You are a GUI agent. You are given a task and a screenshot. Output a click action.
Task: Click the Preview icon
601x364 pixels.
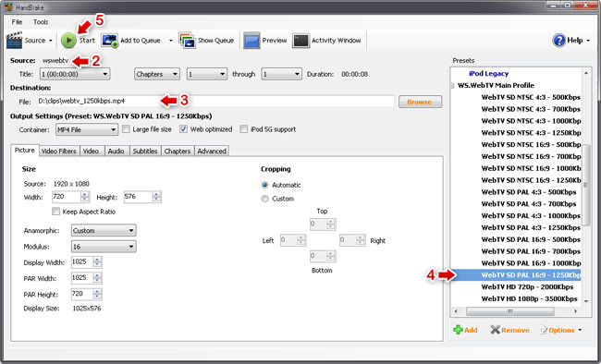251,41
